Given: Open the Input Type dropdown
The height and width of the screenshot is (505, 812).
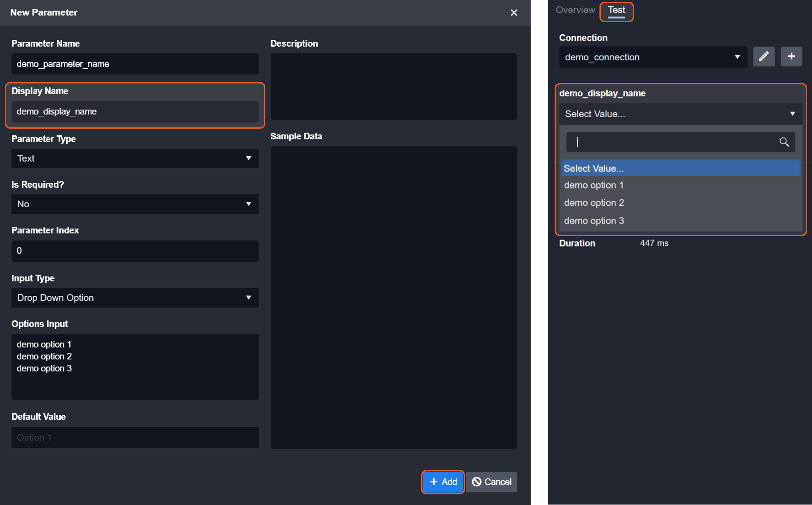Looking at the screenshot, I should tap(135, 298).
